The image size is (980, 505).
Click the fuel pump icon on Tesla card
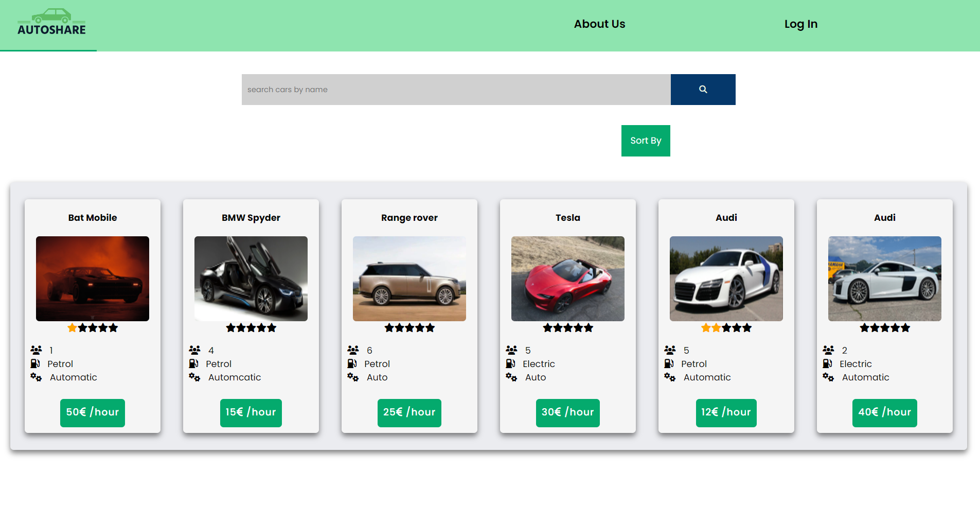(510, 363)
